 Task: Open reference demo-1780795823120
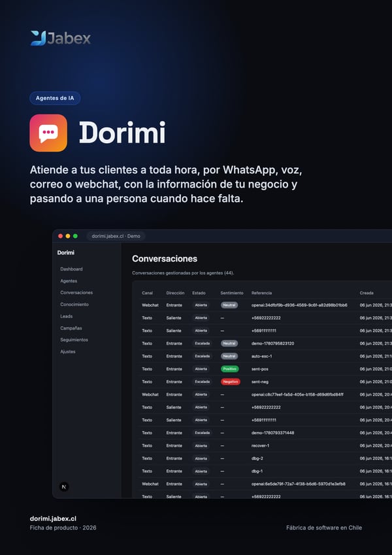(x=273, y=343)
